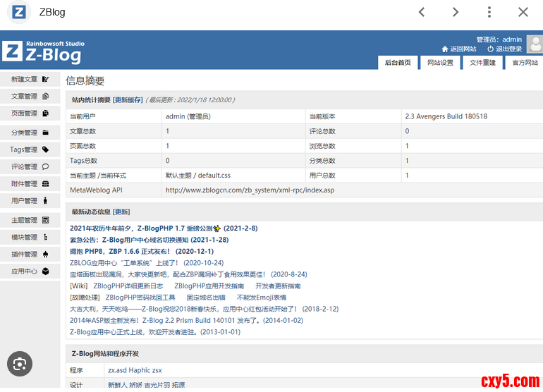Click the image search lens icon
Viewport: 543px width, 392px height.
[20, 364]
